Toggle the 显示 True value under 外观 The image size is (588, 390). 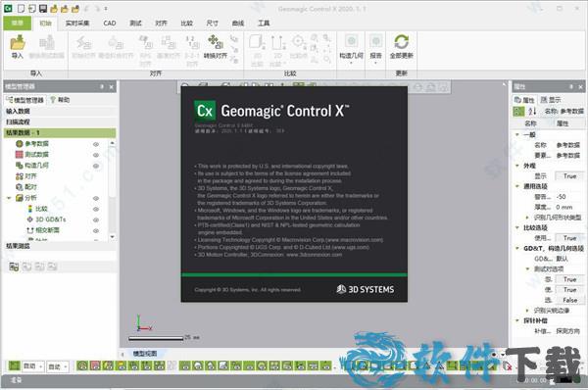569,175
